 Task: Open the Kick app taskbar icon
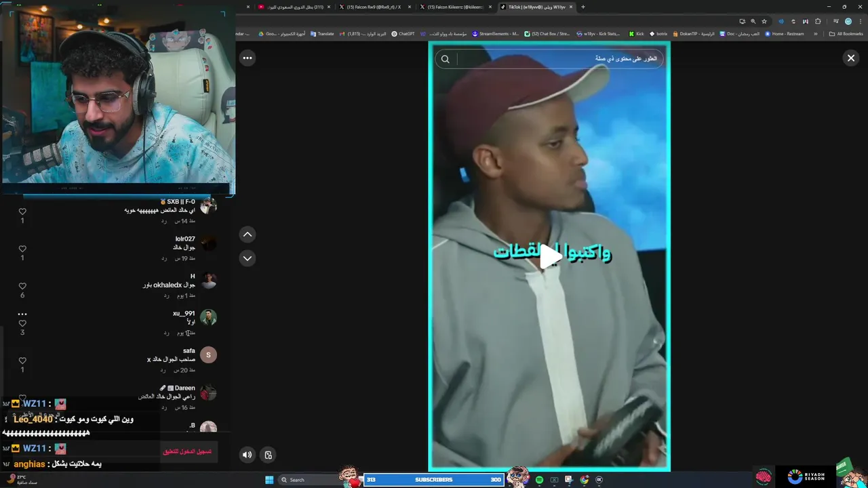click(599, 480)
